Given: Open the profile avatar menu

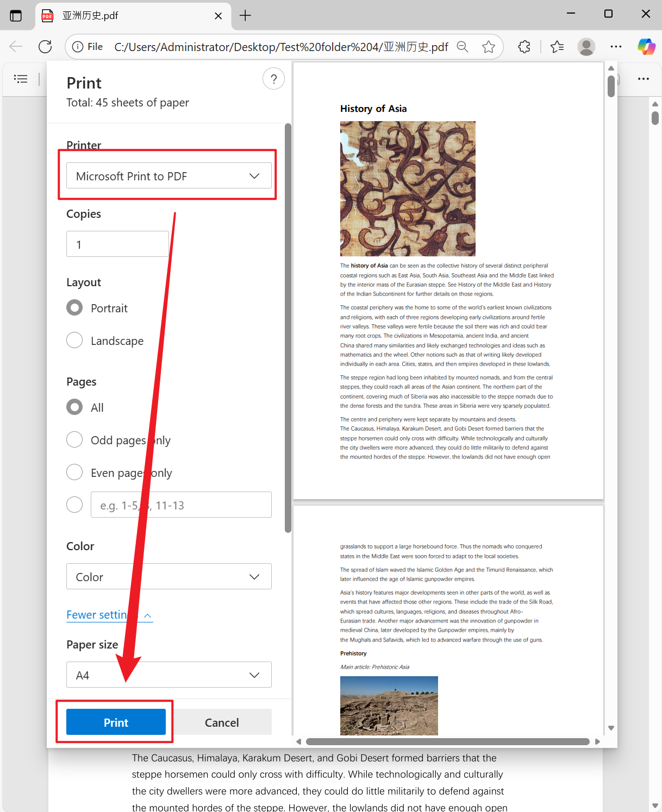Looking at the screenshot, I should click(x=586, y=47).
